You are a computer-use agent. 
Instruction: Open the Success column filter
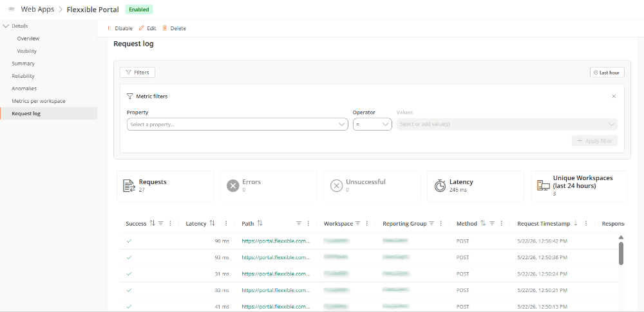pyautogui.click(x=161, y=223)
